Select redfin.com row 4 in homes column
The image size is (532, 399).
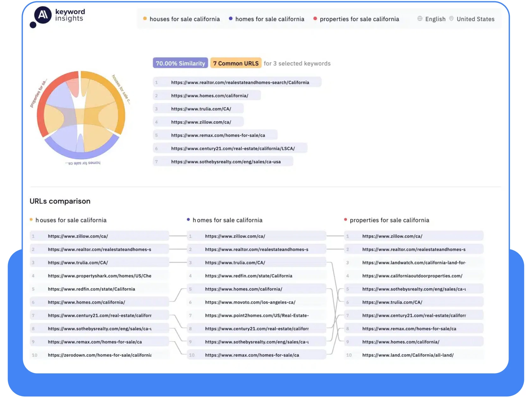coord(256,276)
